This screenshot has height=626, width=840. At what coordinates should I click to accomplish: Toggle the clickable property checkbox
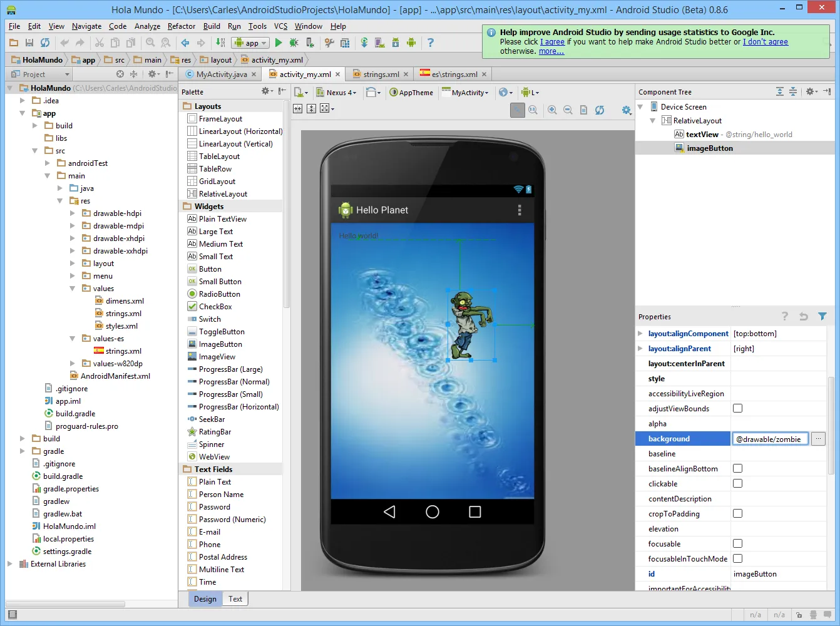(737, 483)
